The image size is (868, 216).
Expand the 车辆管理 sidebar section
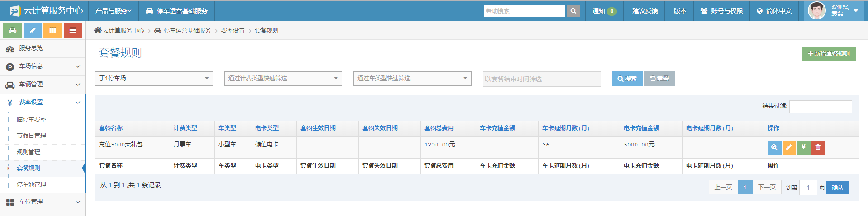(x=78, y=85)
